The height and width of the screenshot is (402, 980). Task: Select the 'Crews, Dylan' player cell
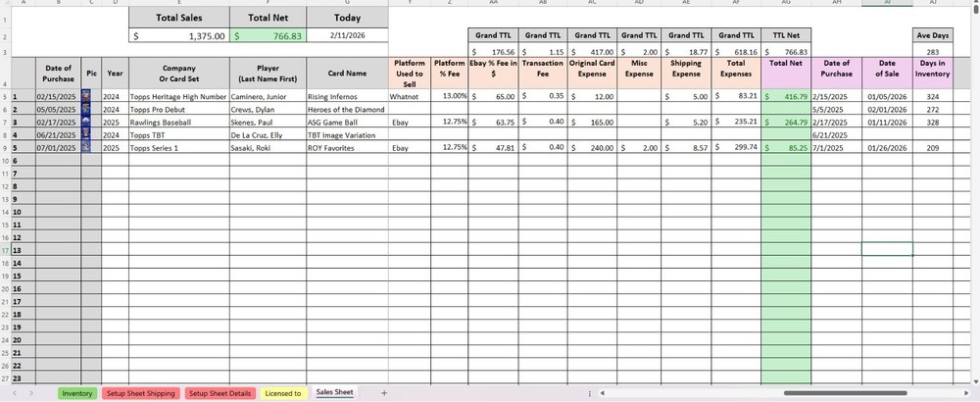pos(269,110)
